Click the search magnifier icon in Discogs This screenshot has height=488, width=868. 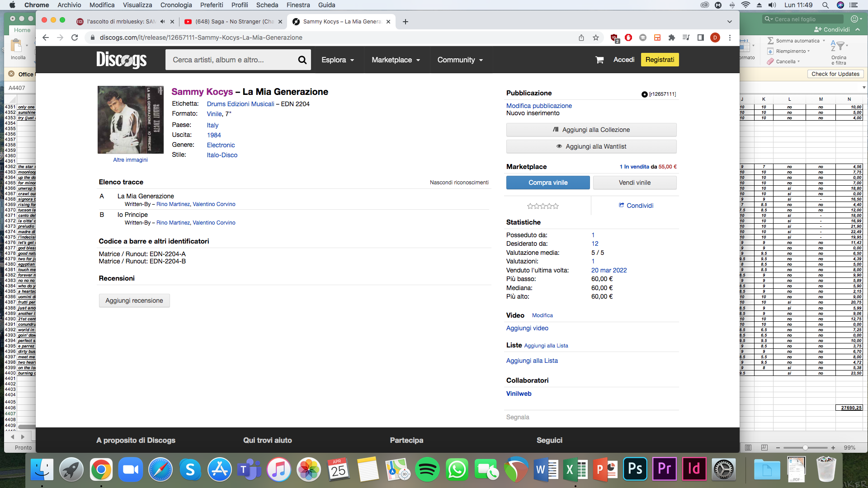click(x=302, y=60)
